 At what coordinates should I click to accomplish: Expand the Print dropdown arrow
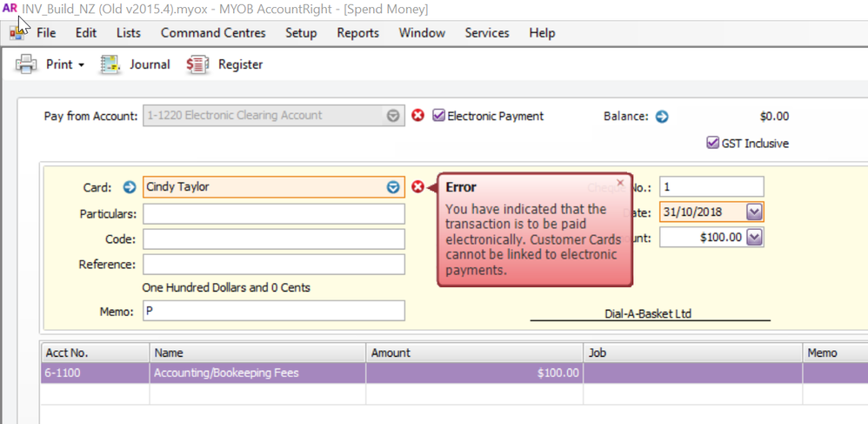[x=81, y=65]
